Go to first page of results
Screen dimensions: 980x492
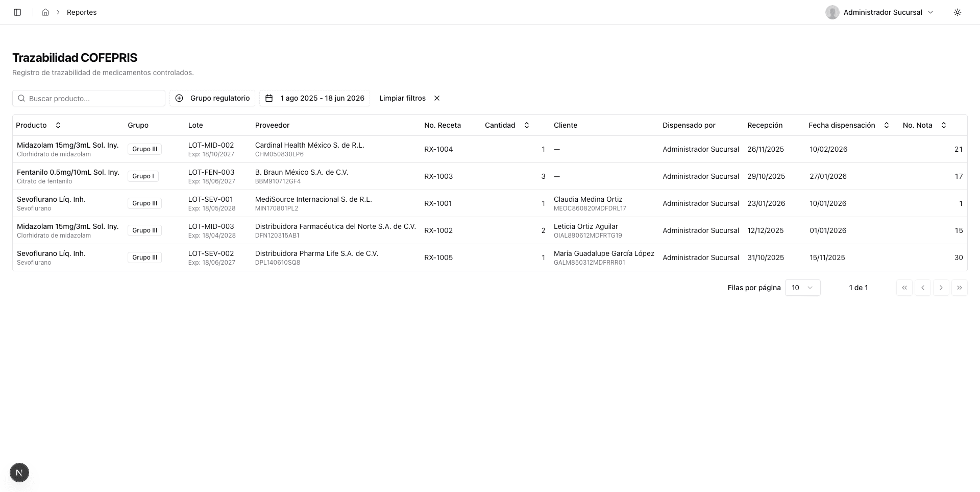(904, 288)
